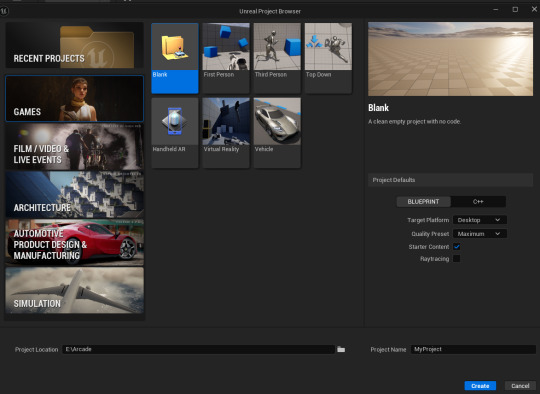Viewport: 540px width, 394px height.
Task: Click the Blank template preview image
Action: pyautogui.click(x=450, y=59)
